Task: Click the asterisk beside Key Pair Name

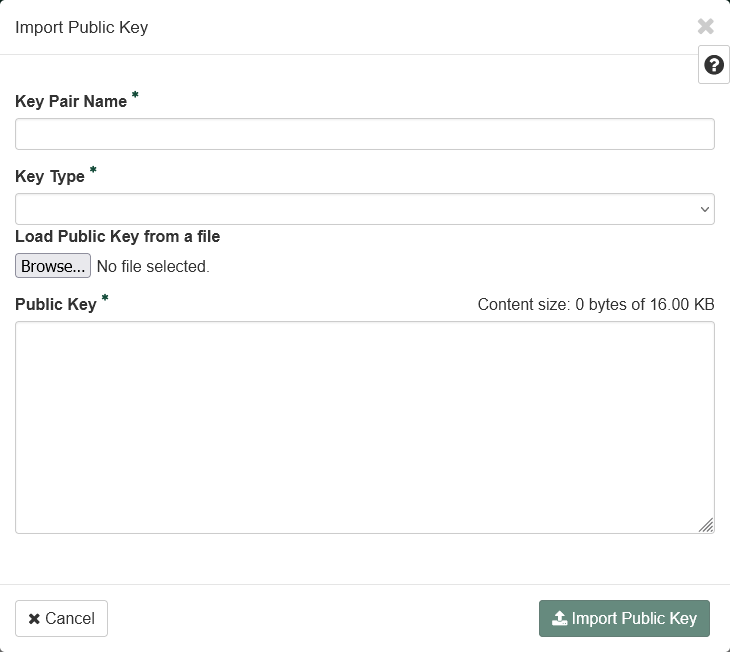Action: tap(135, 96)
